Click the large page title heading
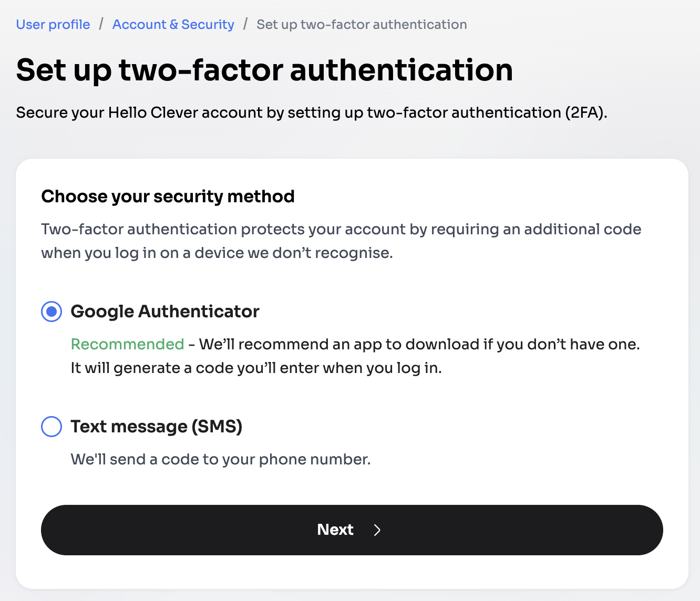Screen dimensions: 700x601 (264, 70)
